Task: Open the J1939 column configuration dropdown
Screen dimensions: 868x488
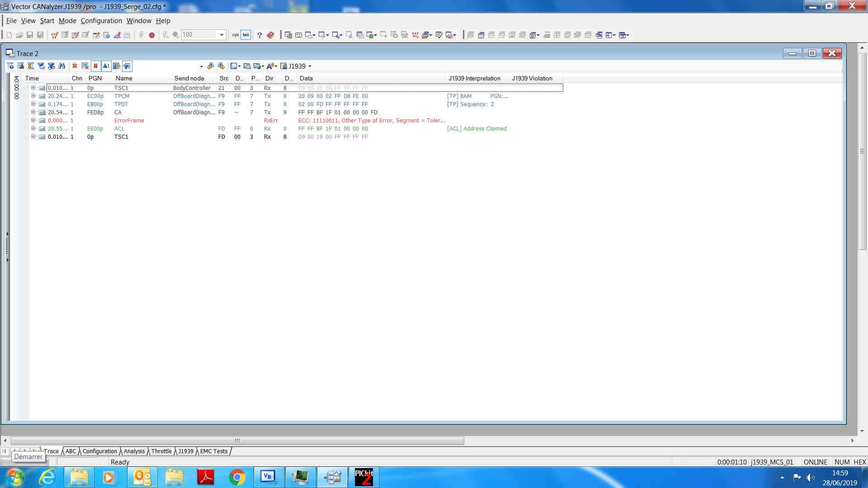Action: 296,66
